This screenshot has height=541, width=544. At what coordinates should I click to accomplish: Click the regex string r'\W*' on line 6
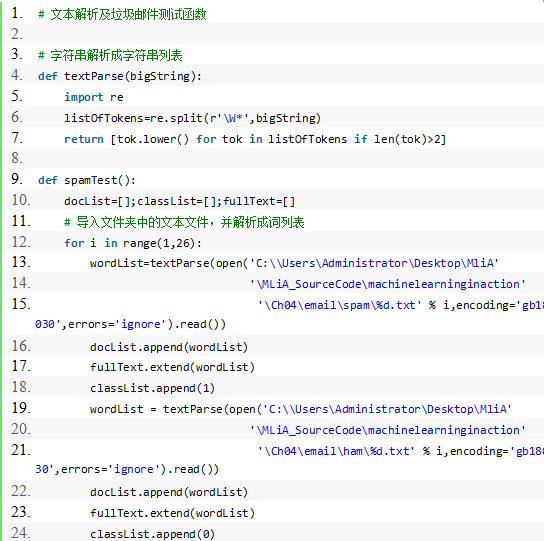229,118
